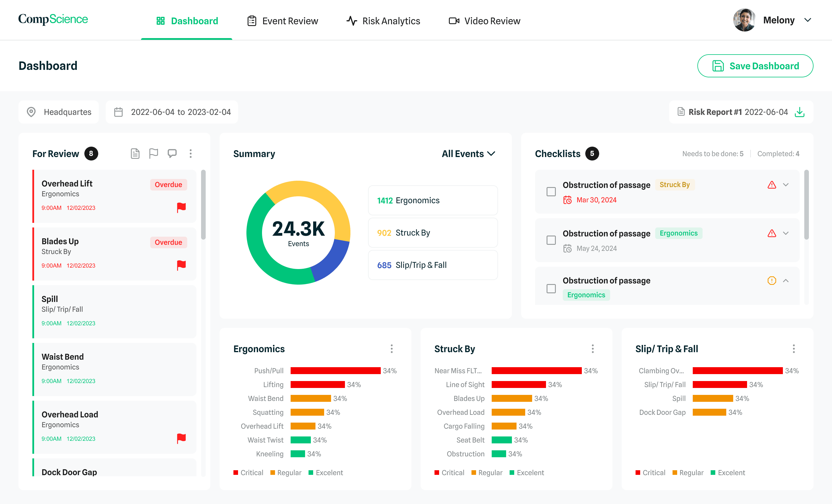Click the Struck By tag on first checklist
Image resolution: width=832 pixels, height=504 pixels.
(675, 184)
